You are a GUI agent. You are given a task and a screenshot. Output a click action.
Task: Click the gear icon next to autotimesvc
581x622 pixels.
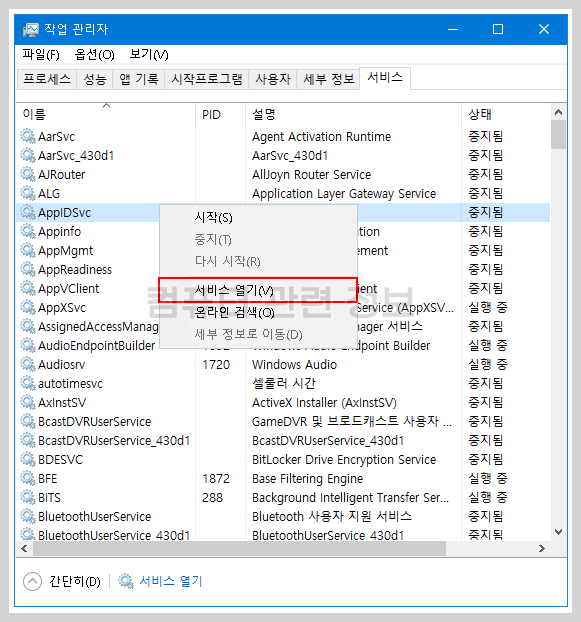tap(28, 384)
